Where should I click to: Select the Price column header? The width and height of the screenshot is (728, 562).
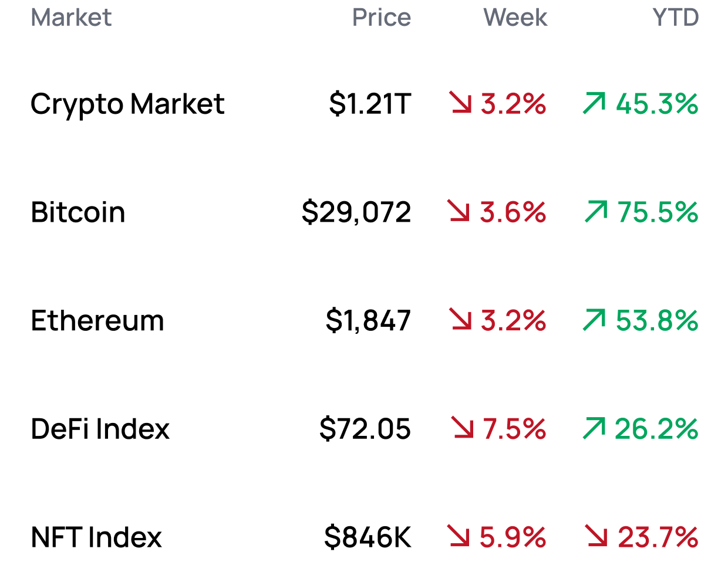pyautogui.click(x=382, y=18)
